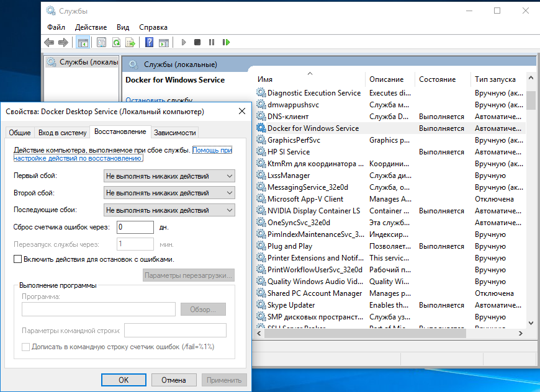This screenshot has width=540, height=392.
Task: Switch to the 'Зависимости' tab
Action: [175, 133]
